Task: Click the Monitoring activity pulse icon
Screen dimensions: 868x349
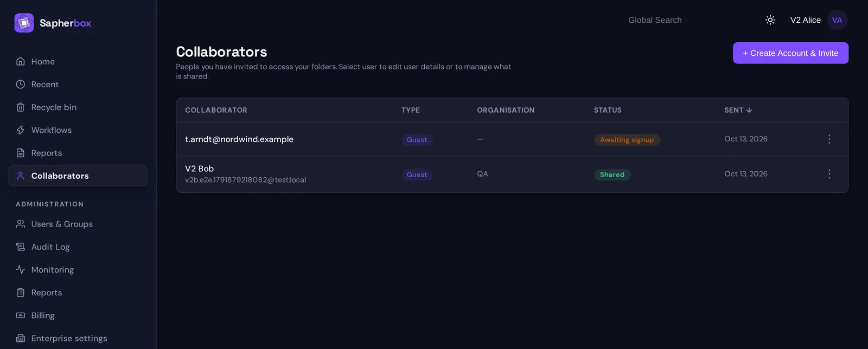Action: (21, 269)
